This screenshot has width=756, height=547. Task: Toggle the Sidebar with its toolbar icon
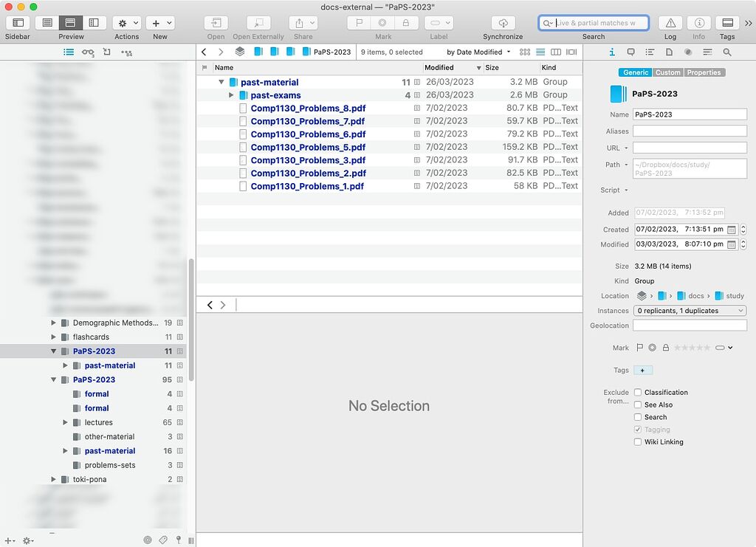pyautogui.click(x=16, y=22)
